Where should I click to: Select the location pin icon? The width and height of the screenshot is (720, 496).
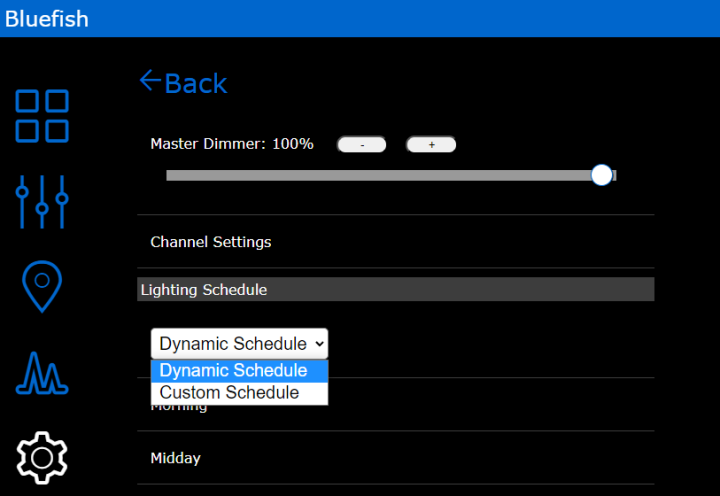pyautogui.click(x=42, y=286)
